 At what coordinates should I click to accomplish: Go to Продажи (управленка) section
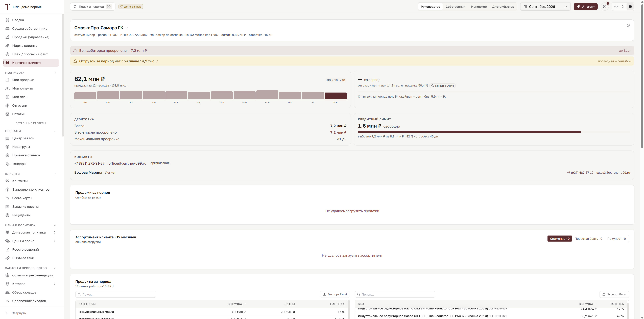coord(31,37)
